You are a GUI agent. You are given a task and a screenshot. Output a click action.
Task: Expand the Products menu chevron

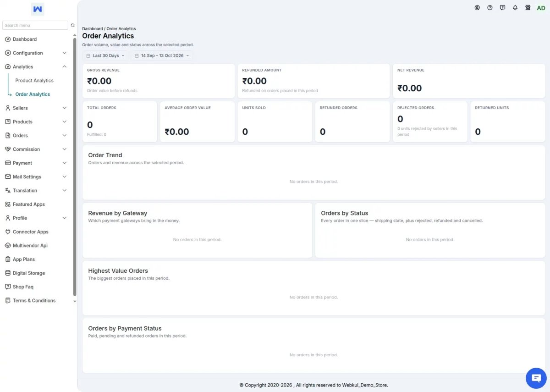click(64, 122)
